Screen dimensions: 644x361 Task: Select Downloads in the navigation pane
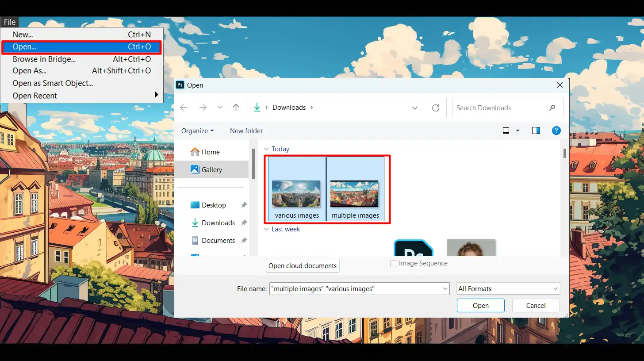pos(213,223)
